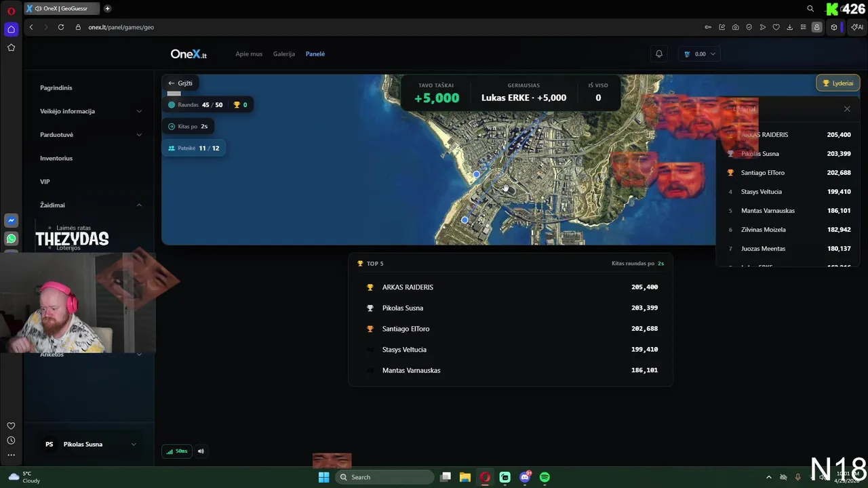Open a new browser tab
The image size is (868, 488).
pyautogui.click(x=107, y=8)
